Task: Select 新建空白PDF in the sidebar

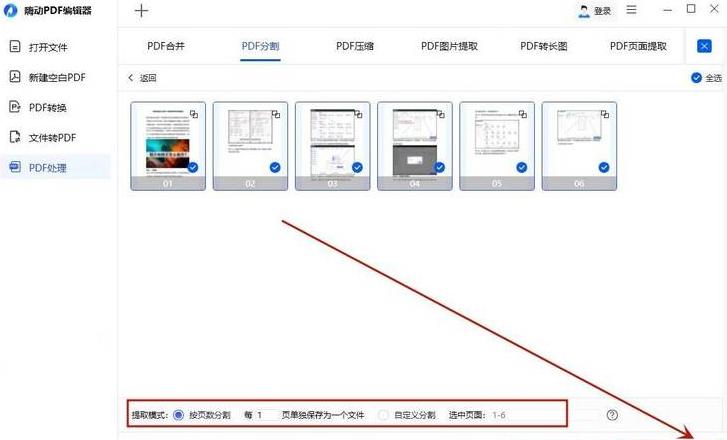Action: click(x=55, y=77)
